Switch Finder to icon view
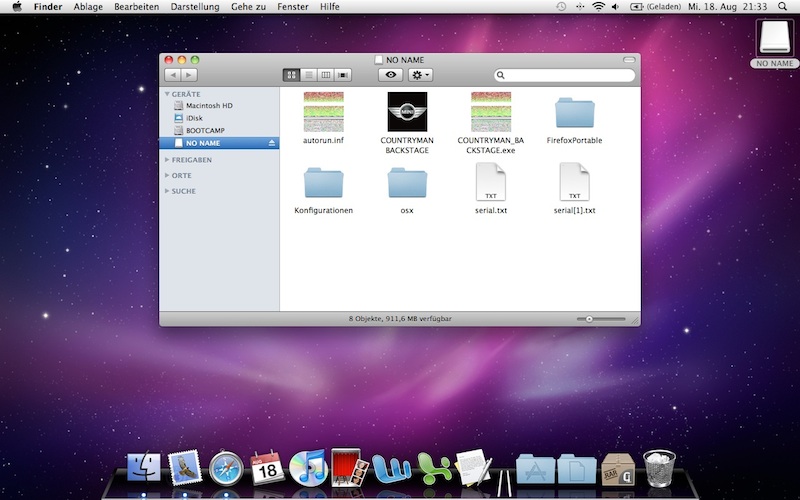Viewport: 800px width, 500px height. [x=291, y=75]
